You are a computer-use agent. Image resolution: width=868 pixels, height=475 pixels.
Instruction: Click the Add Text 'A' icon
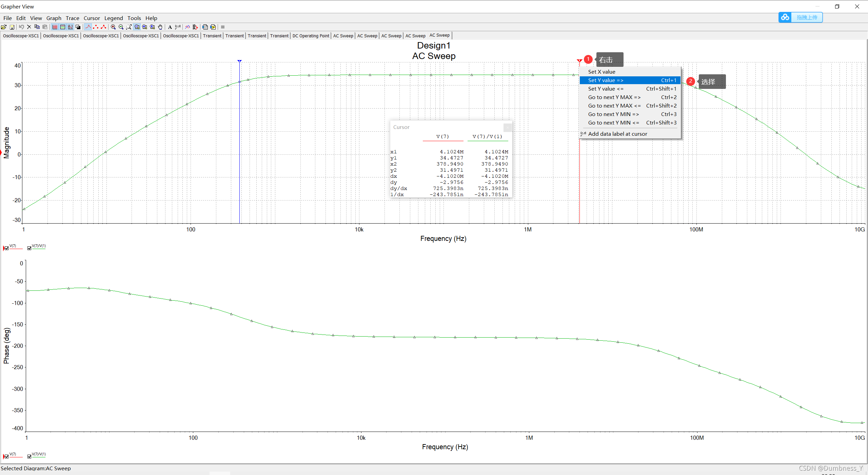click(170, 27)
